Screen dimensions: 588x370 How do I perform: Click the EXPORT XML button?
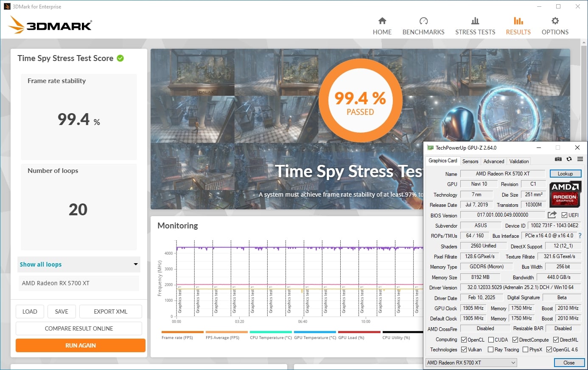click(110, 312)
